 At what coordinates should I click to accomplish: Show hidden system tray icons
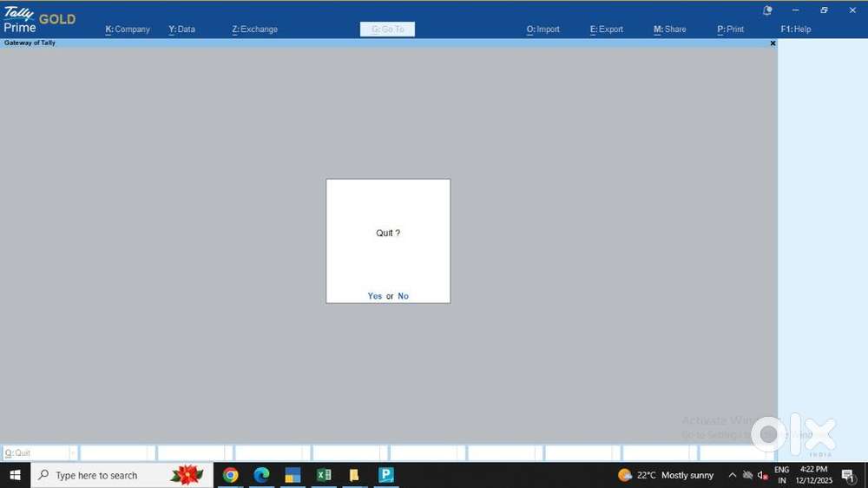coord(732,475)
